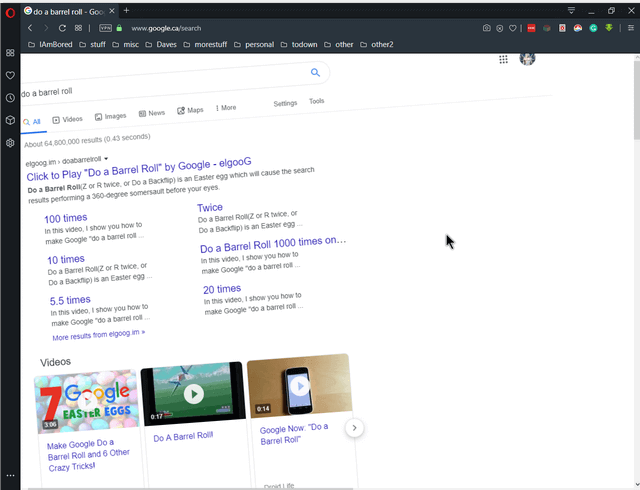Play the 0:14 Google Now phone video
This screenshot has width=640, height=490.
[x=300, y=386]
